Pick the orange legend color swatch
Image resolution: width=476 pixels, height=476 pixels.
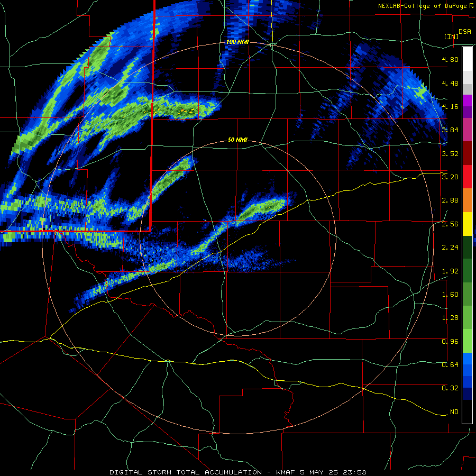coord(467,200)
